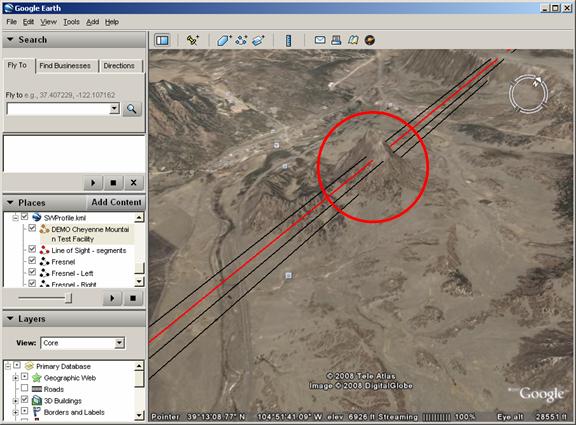Open the Help menu
Viewport: 576px width, 425px height.
tap(112, 22)
